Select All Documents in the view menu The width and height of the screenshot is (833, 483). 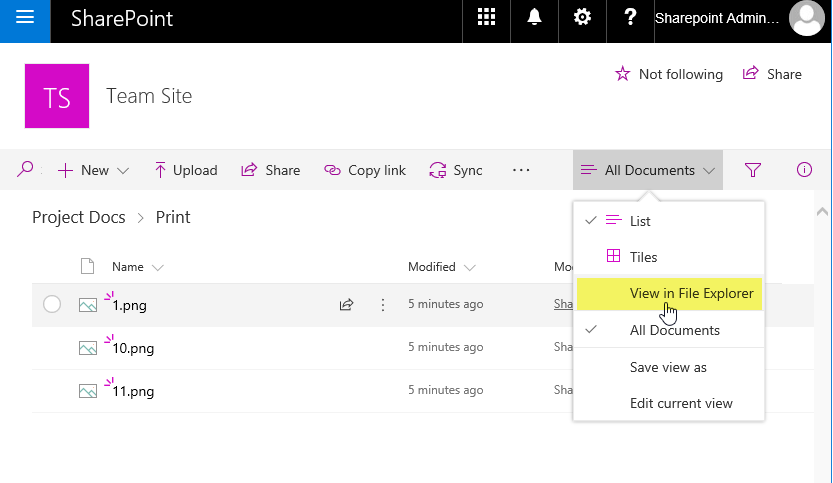(669, 331)
